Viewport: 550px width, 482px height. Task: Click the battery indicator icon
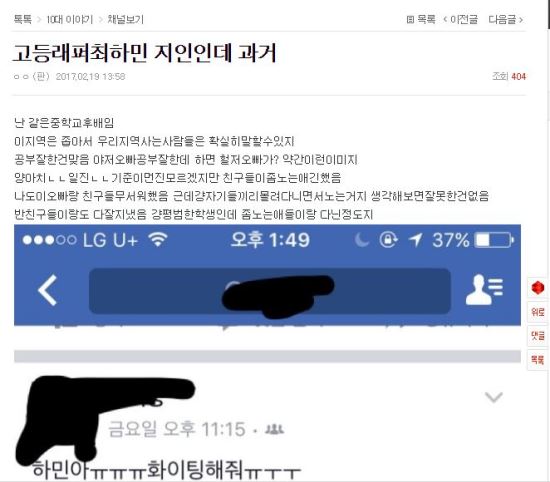click(x=494, y=240)
